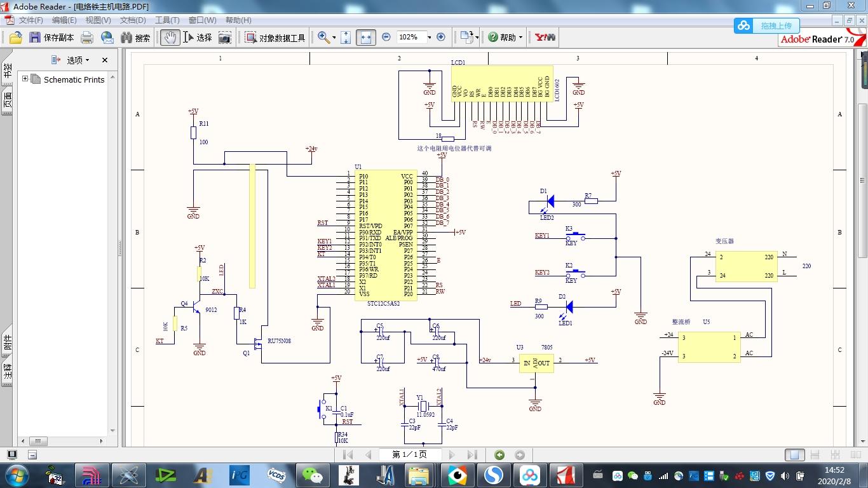Click the Open file folder icon
868x488 pixels.
(x=16, y=37)
